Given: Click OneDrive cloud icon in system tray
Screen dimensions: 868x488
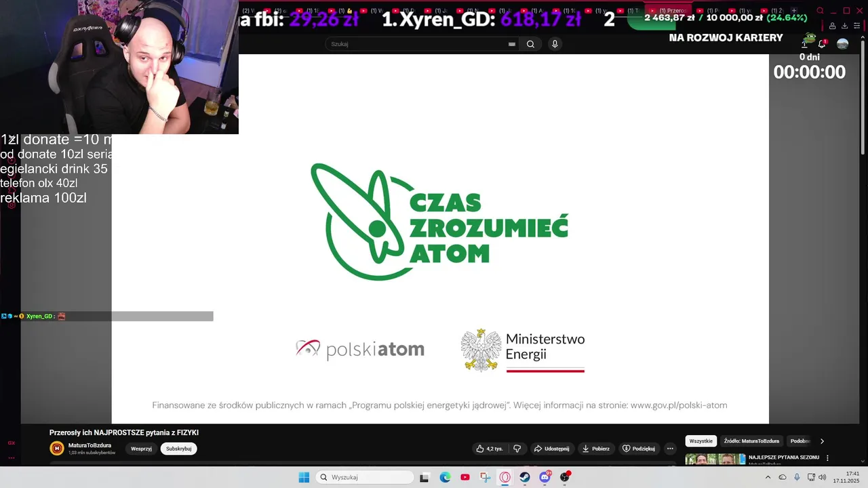Looking at the screenshot, I should click(x=783, y=477).
